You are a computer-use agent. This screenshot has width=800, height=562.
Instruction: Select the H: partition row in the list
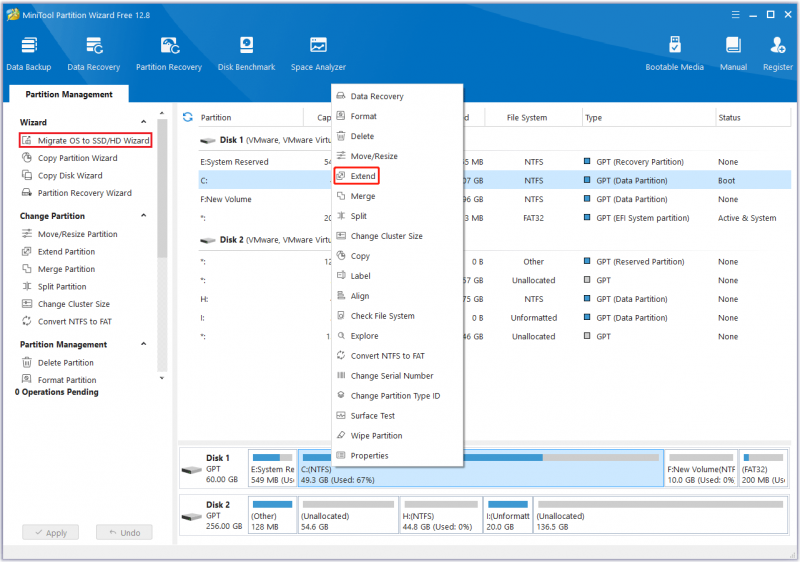pos(494,299)
